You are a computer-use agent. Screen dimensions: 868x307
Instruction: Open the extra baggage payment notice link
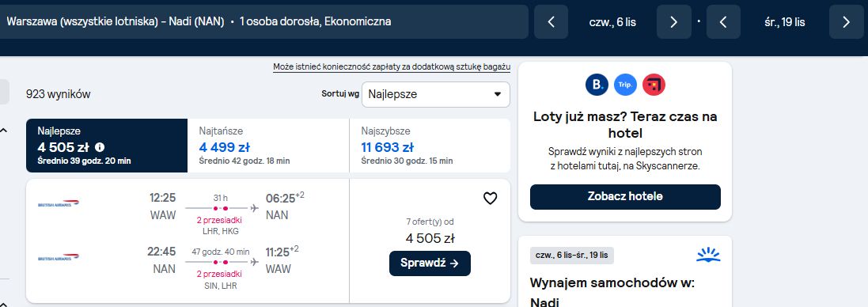point(392,67)
